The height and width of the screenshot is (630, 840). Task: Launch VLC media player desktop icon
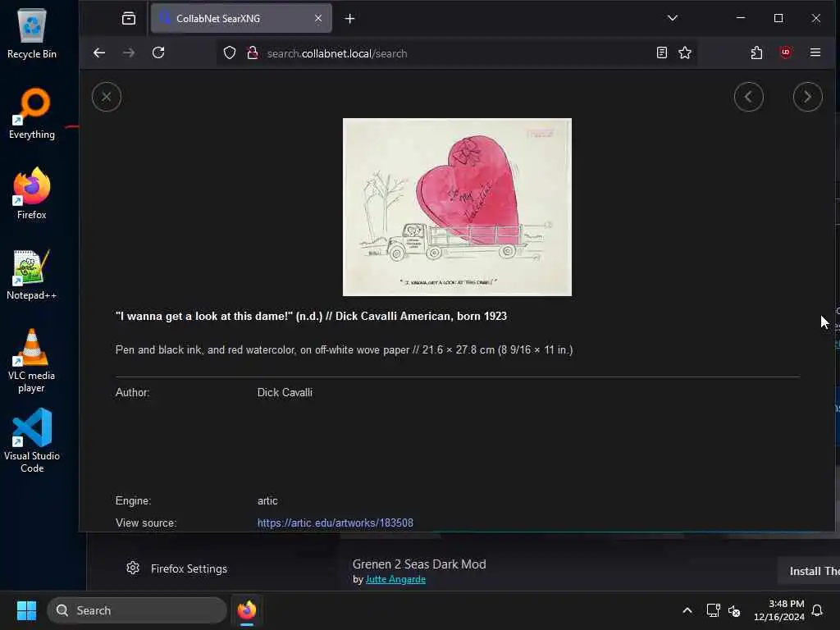(32, 361)
